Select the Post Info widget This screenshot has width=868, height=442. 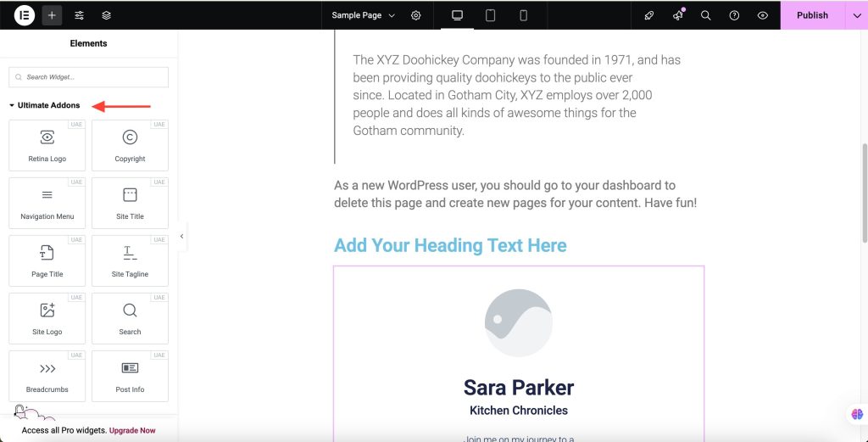click(130, 376)
